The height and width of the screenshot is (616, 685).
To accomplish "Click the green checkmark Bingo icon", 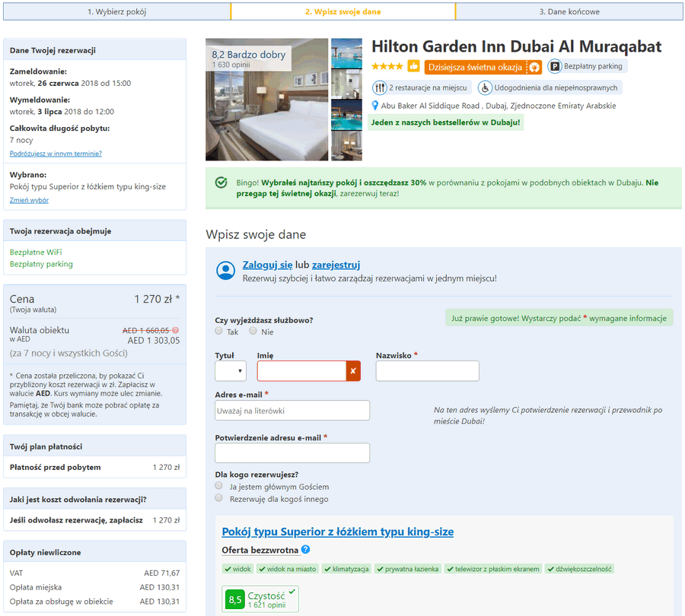I will [x=221, y=183].
